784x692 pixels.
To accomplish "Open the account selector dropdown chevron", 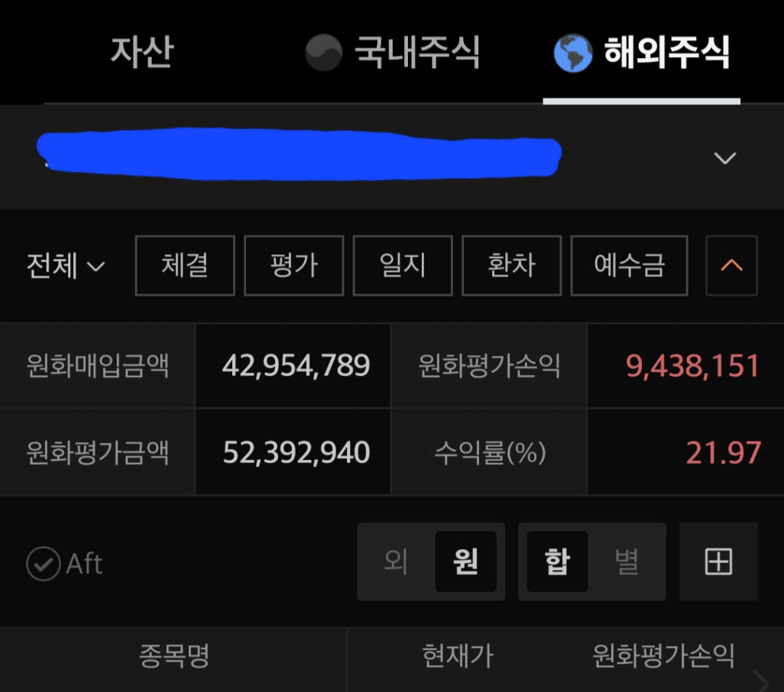I will (x=725, y=158).
